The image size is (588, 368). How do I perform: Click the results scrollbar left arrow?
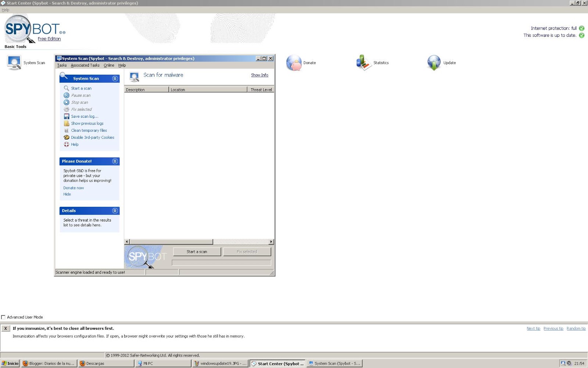coord(127,242)
